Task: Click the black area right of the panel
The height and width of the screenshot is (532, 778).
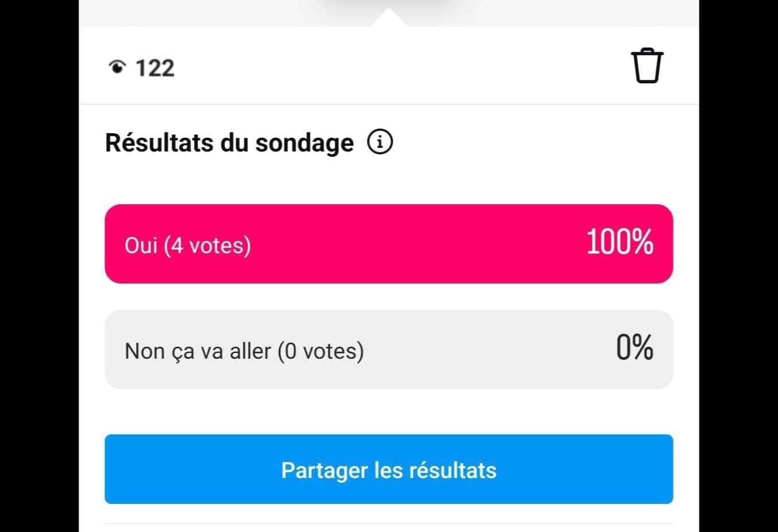Action: [738, 266]
